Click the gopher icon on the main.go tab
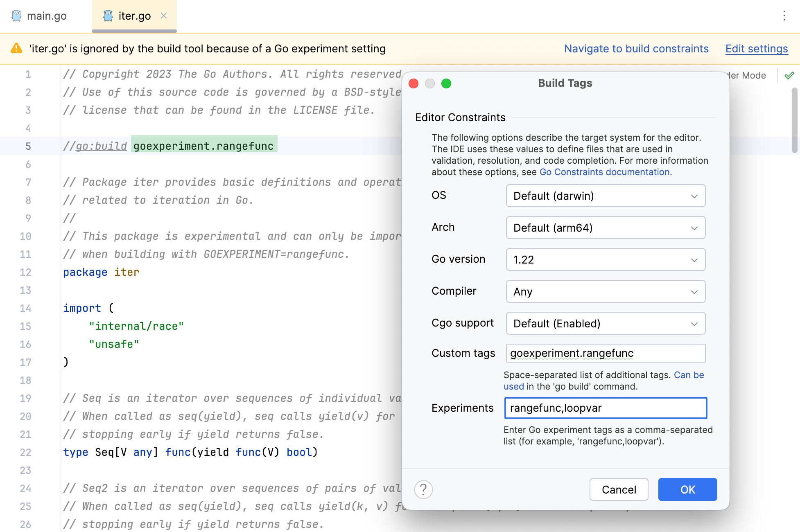 coord(16,16)
